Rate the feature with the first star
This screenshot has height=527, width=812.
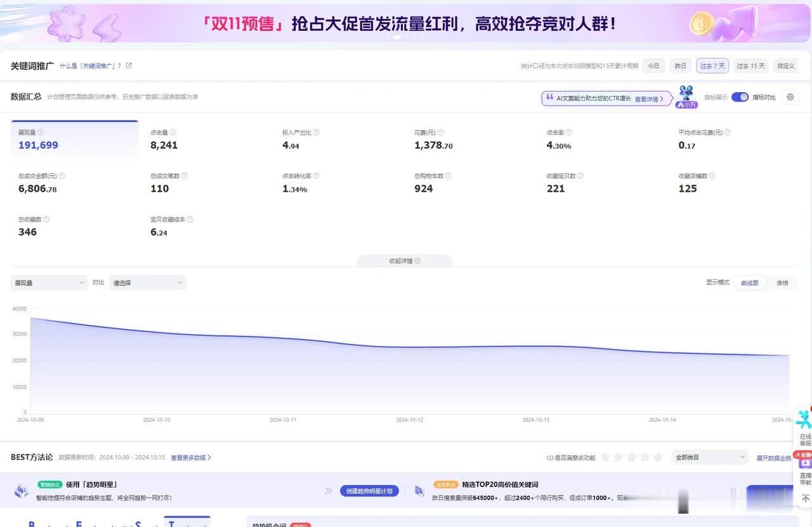click(x=605, y=457)
